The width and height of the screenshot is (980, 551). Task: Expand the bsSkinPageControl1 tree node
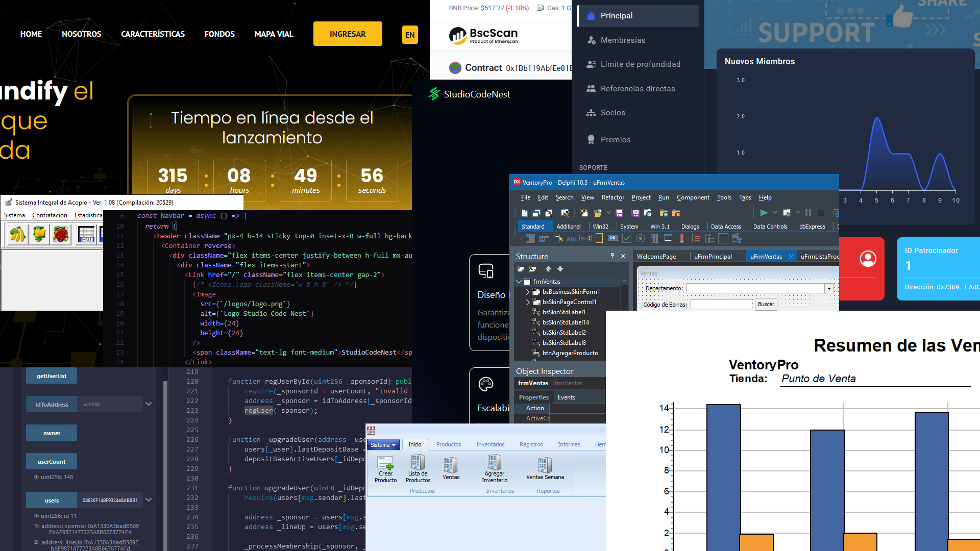528,302
